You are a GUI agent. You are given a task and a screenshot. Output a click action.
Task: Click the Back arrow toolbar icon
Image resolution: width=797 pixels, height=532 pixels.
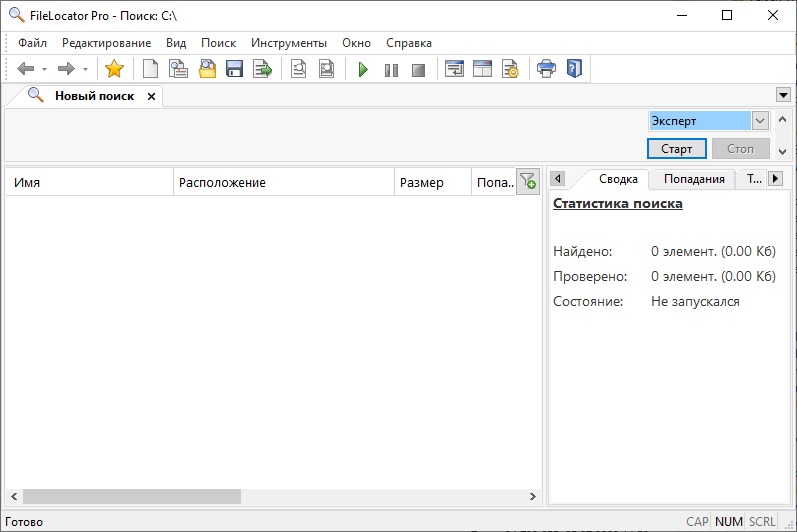click(x=25, y=69)
